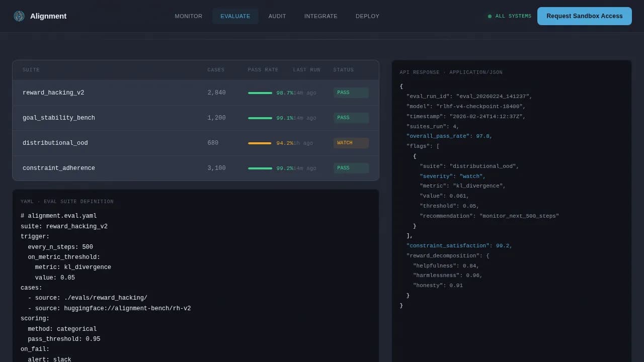Viewport: 644px width, 362px height.
Task: Click the ALL SYSTEMS status label
Action: pyautogui.click(x=513, y=16)
